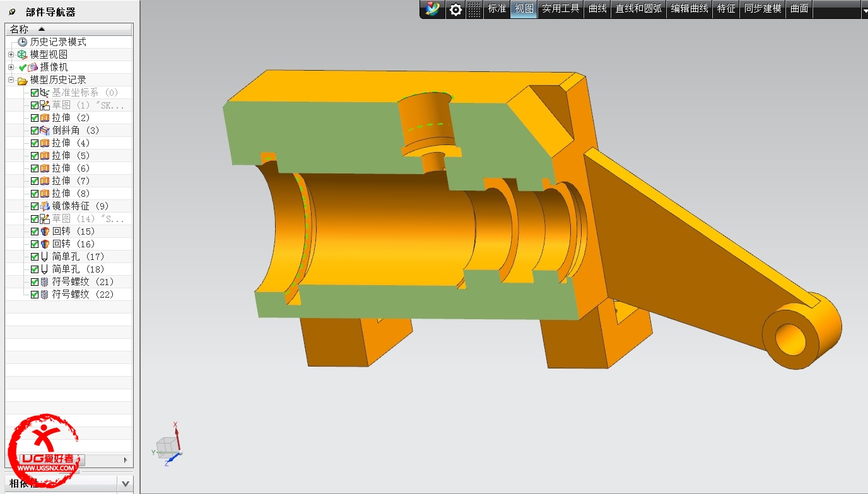
Task: Select the thread icon of 符号螺纹 (22)
Action: tap(45, 294)
